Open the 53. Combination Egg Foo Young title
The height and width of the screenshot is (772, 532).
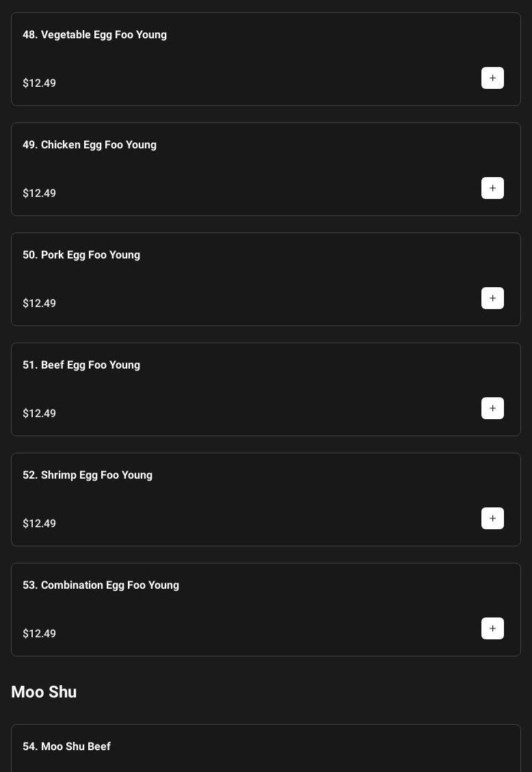(101, 585)
